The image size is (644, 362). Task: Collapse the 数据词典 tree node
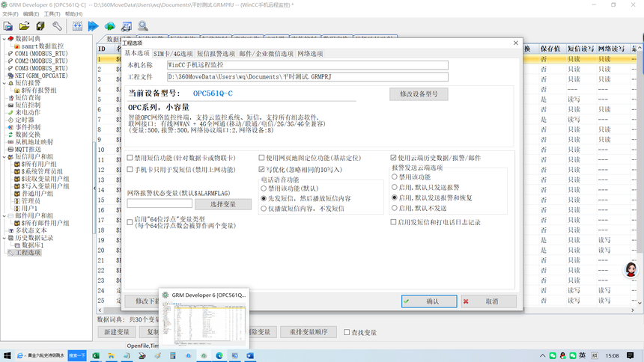(4, 39)
